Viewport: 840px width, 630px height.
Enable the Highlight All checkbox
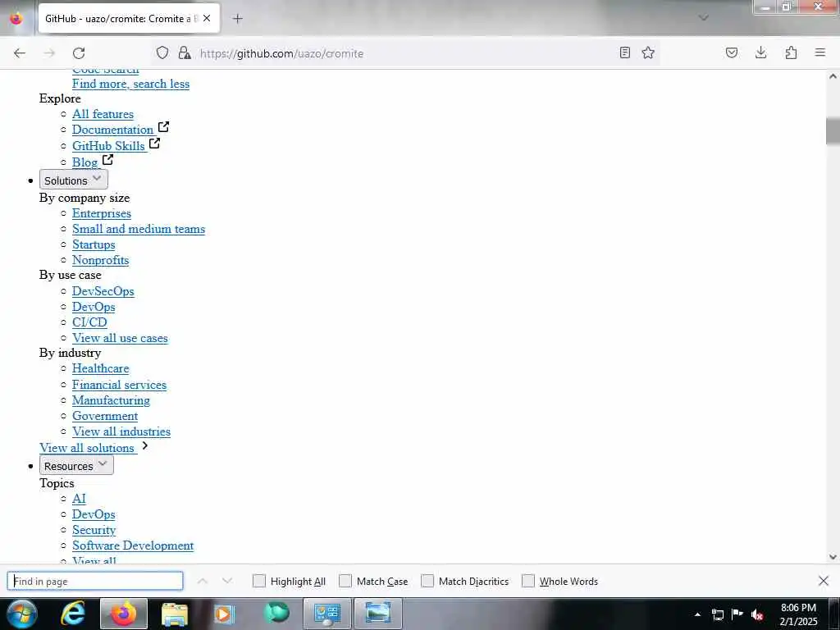[258, 581]
